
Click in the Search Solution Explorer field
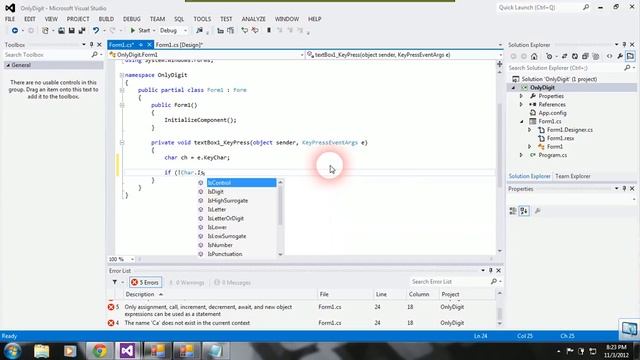pos(565,68)
